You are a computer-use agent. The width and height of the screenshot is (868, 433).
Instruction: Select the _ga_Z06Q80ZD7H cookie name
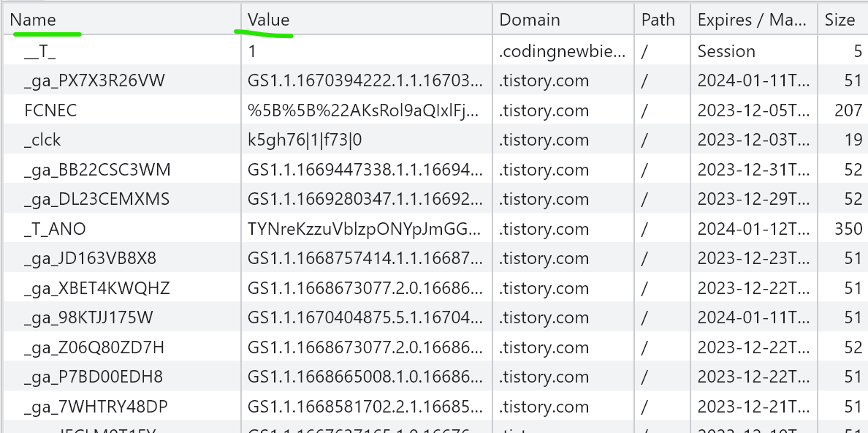(x=94, y=347)
